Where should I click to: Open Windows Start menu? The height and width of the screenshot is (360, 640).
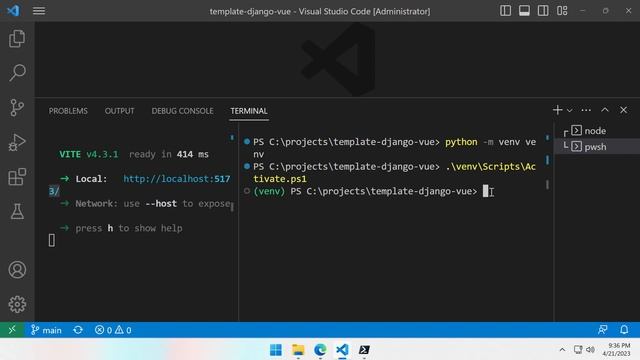[x=276, y=350]
